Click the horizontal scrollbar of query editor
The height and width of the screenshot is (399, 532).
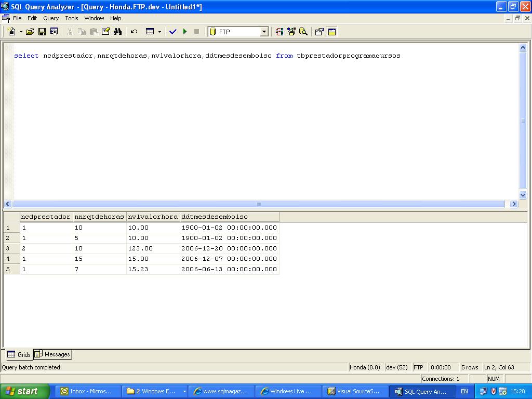tap(258, 204)
